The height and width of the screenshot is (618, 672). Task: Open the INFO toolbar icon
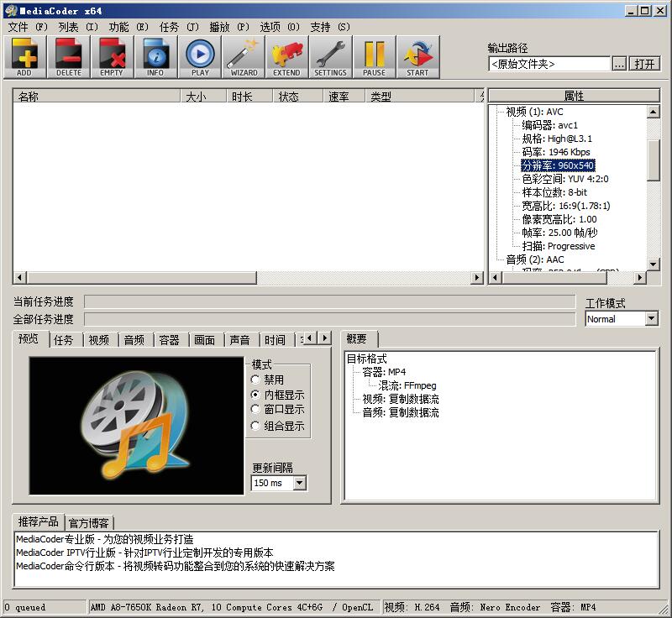(x=156, y=57)
